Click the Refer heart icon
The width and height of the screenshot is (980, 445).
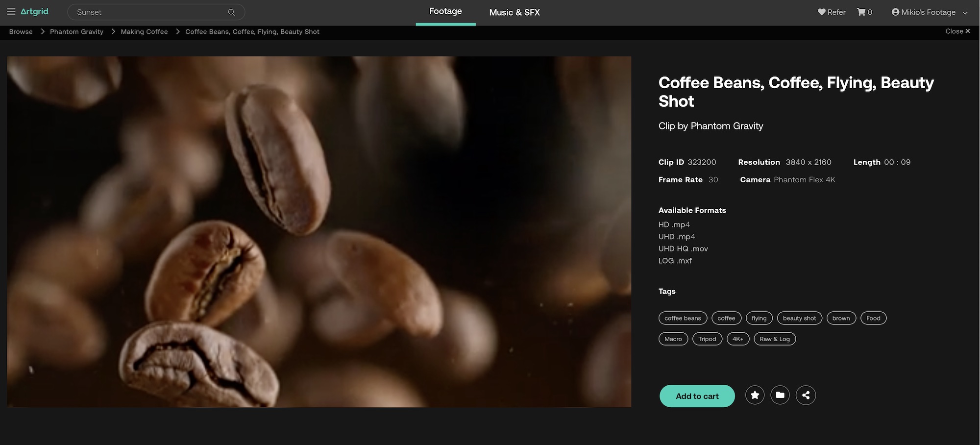click(822, 12)
